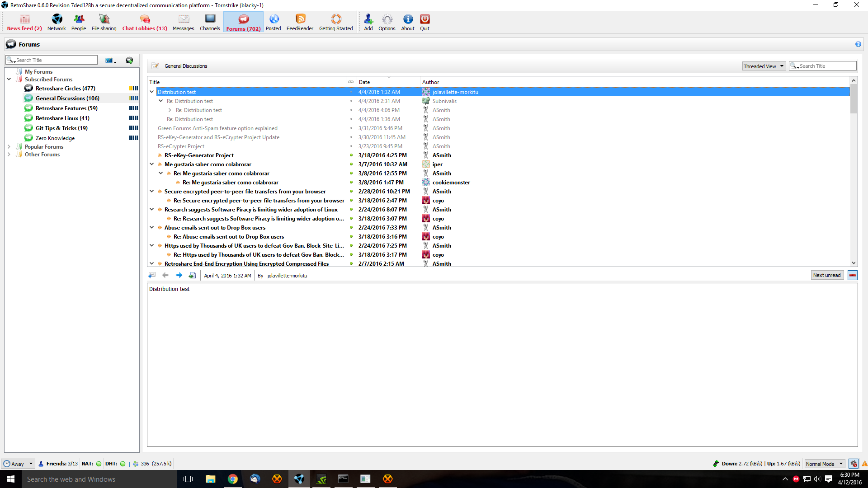868x488 pixels.
Task: Open My Forums folder
Action: (x=38, y=71)
